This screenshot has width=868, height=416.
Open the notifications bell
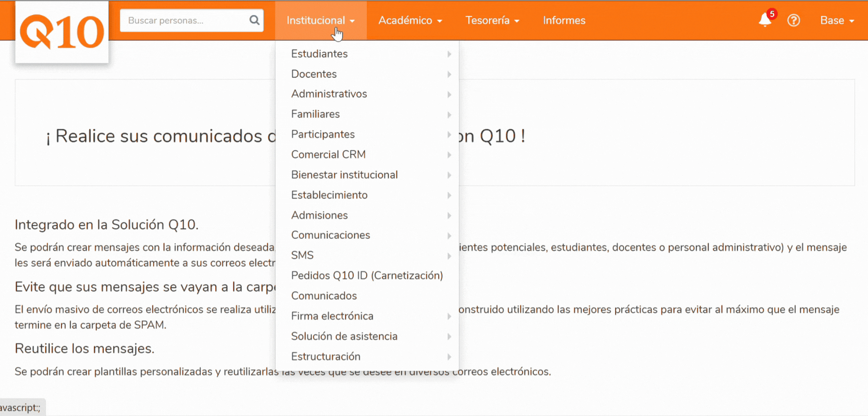coord(765,20)
